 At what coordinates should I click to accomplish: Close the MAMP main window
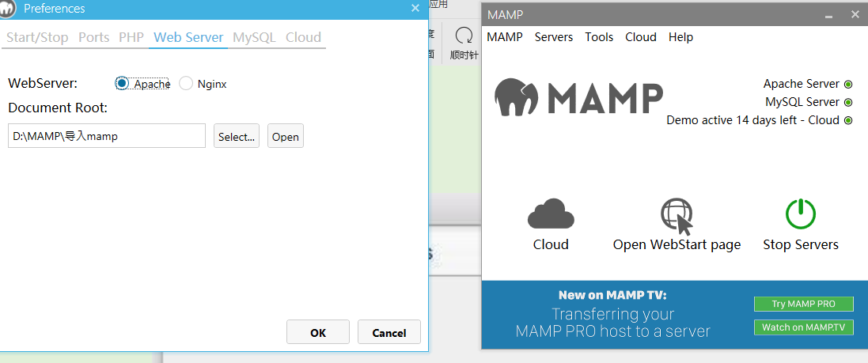click(855, 15)
